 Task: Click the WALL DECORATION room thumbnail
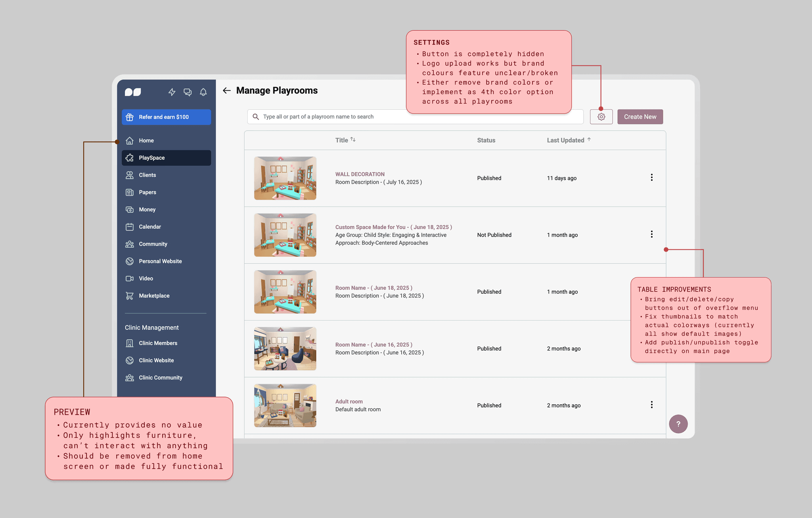point(285,178)
